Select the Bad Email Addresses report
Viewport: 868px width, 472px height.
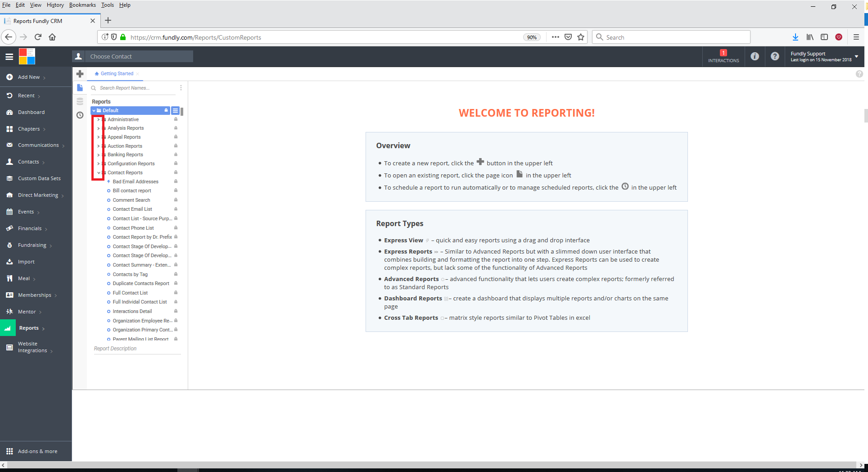(x=135, y=182)
